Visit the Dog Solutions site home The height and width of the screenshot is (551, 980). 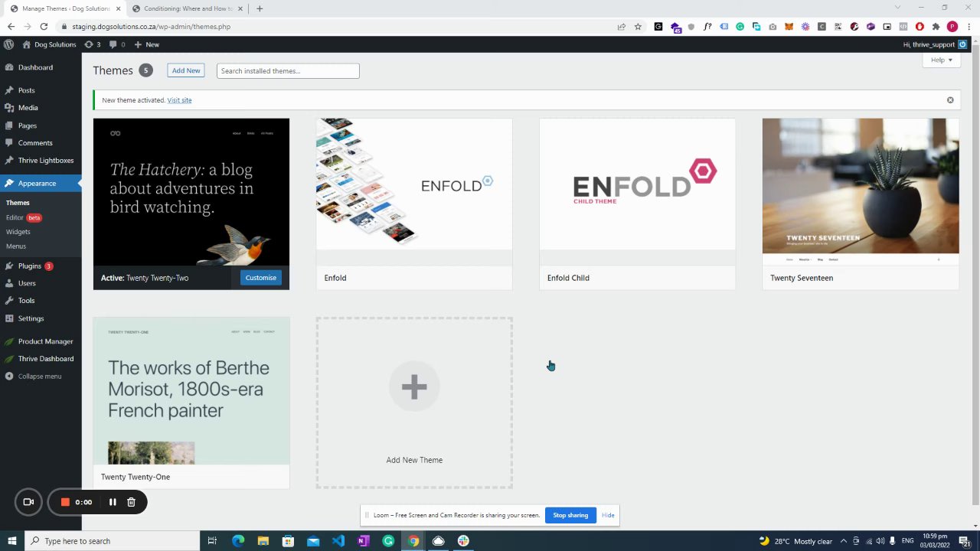click(x=49, y=44)
